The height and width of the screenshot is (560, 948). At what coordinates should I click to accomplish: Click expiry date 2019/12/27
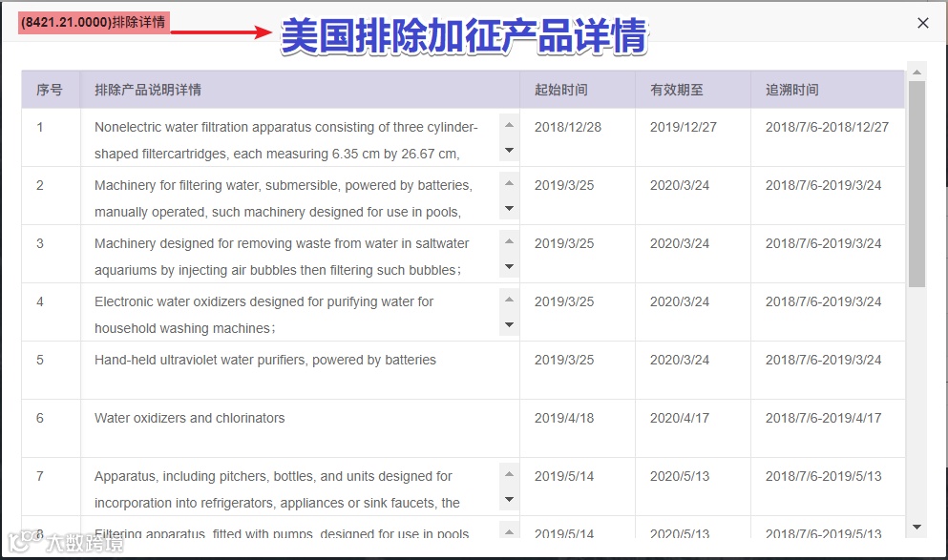click(684, 127)
